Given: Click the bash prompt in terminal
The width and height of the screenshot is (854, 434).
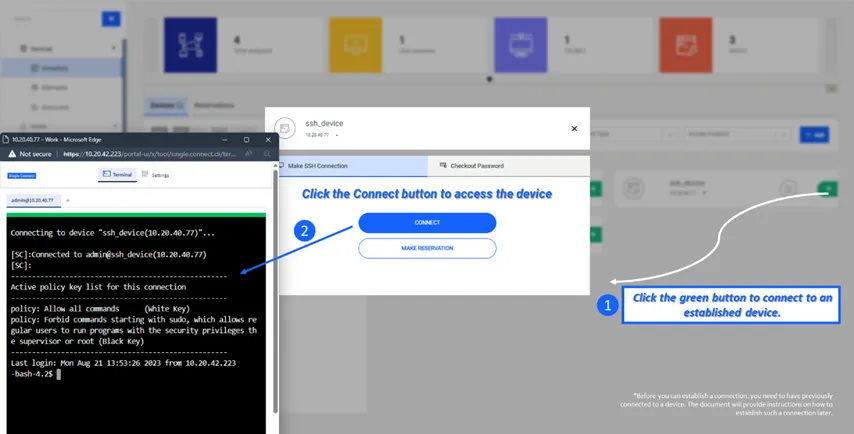Looking at the screenshot, I should click(32, 374).
